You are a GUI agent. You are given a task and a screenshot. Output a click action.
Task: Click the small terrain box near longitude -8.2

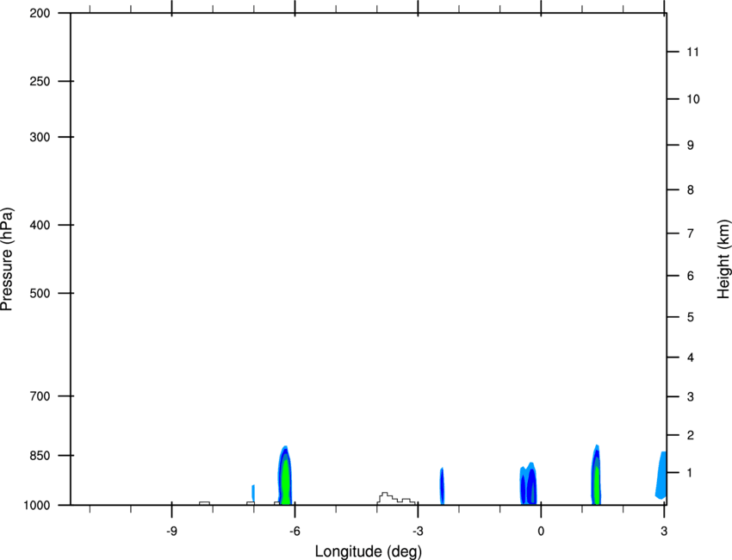[204, 503]
